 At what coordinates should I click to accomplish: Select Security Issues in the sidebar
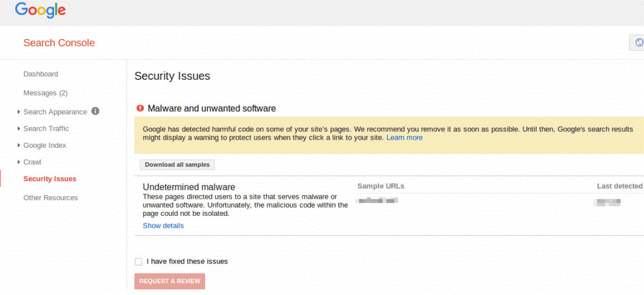point(50,179)
